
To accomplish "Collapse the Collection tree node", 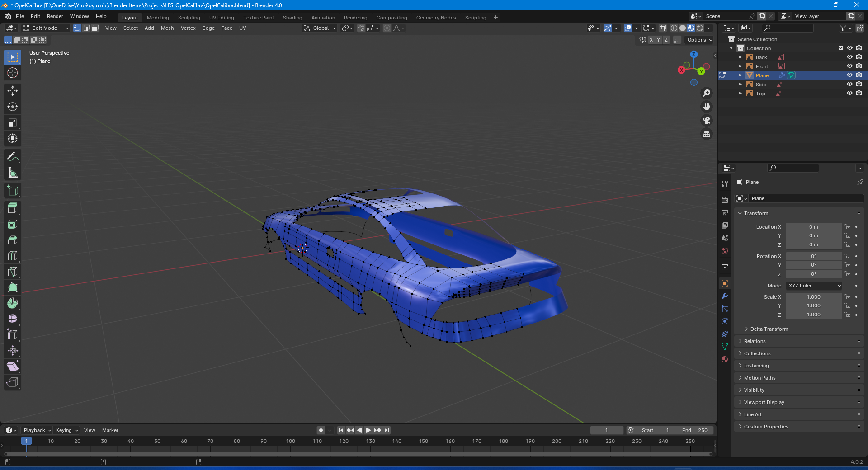I will [x=731, y=48].
